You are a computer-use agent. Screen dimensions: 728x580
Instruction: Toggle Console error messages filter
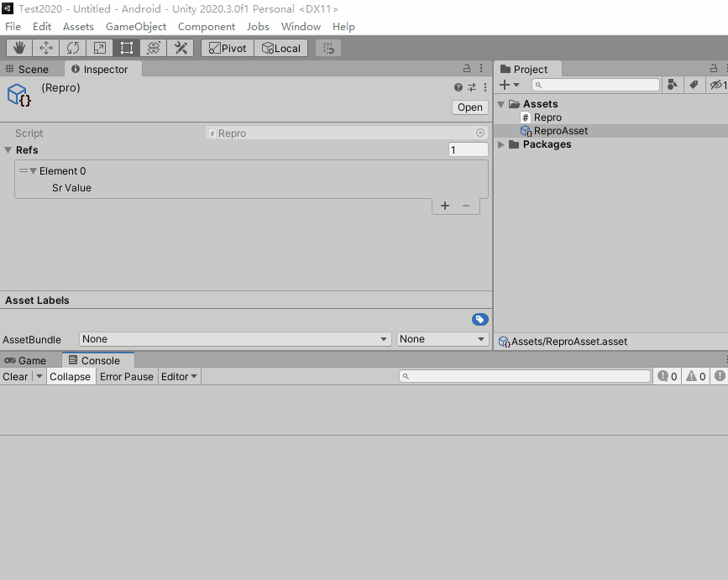720,376
